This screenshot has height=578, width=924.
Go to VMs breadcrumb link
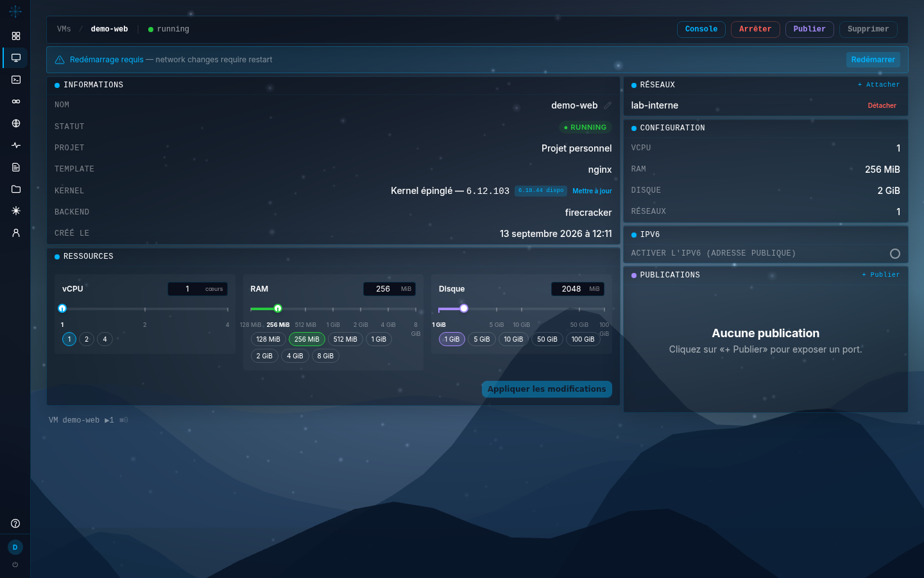tap(64, 29)
